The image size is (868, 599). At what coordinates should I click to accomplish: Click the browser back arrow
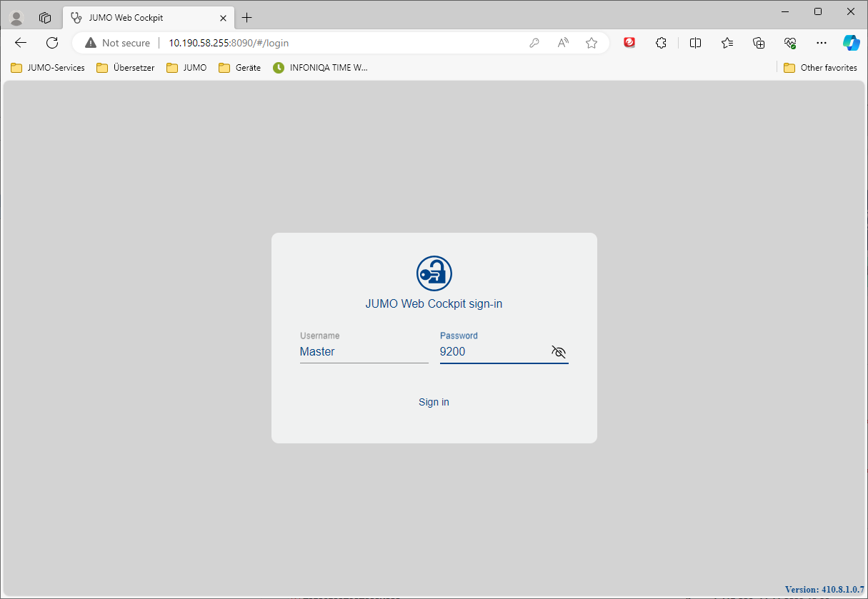click(x=21, y=43)
